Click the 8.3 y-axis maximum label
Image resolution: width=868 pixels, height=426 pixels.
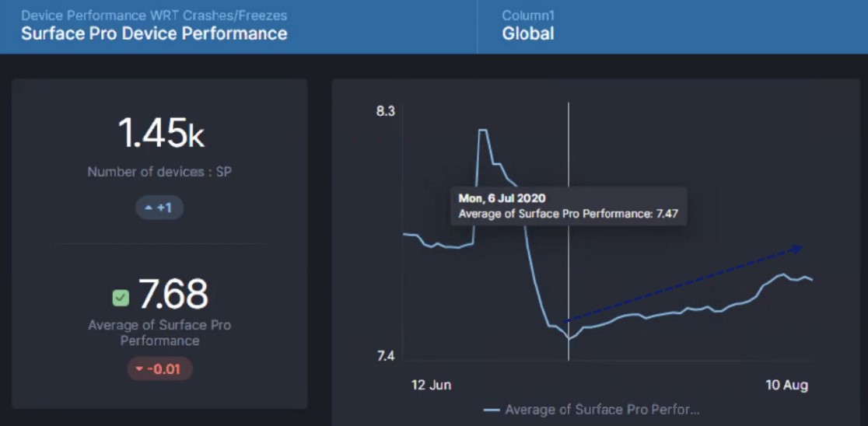[385, 111]
